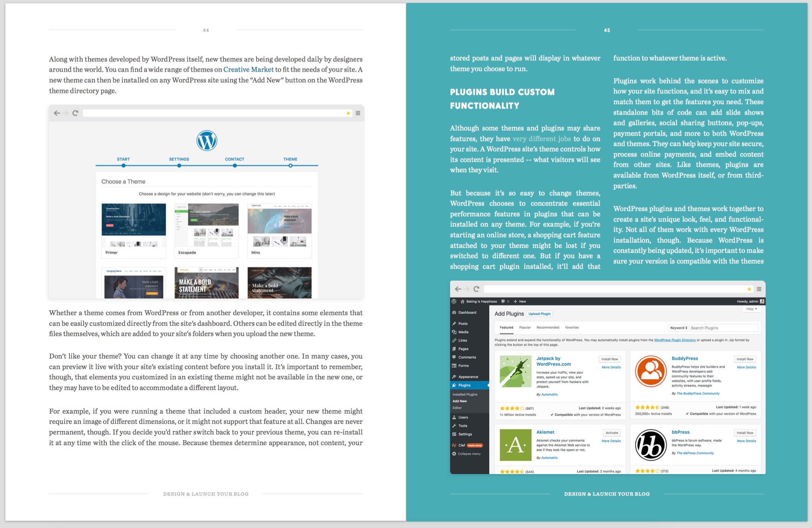The image size is (812, 528).
Task: Open the plugin Editor submenu
Action: coord(457,408)
